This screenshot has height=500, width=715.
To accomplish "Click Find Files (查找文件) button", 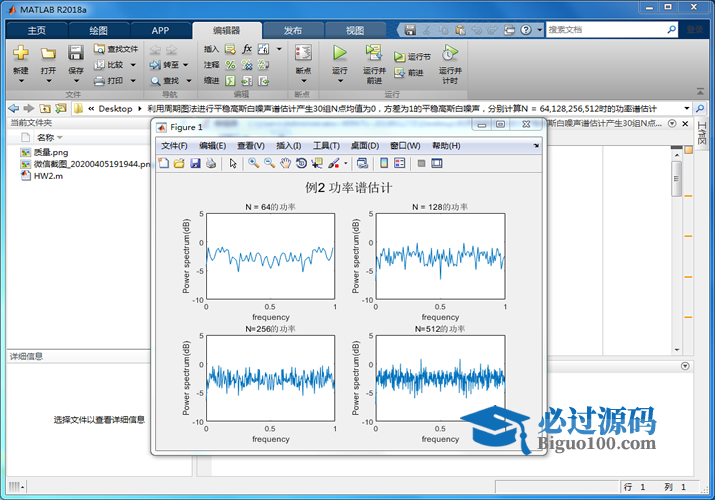I will (116, 49).
